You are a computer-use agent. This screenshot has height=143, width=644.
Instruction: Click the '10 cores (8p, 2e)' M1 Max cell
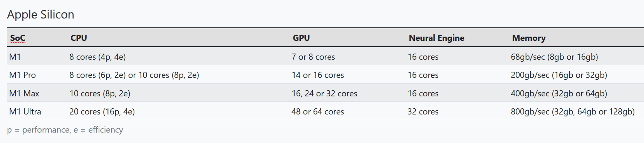[100, 94]
